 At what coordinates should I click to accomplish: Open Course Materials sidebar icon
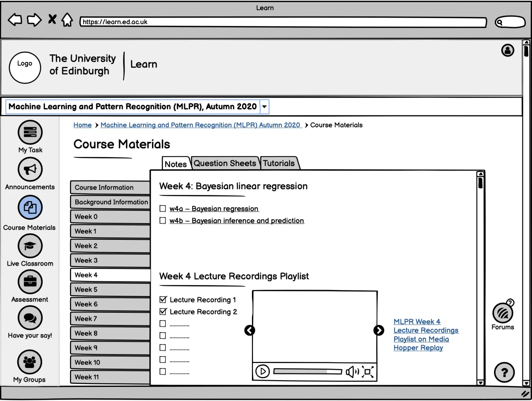[30, 207]
